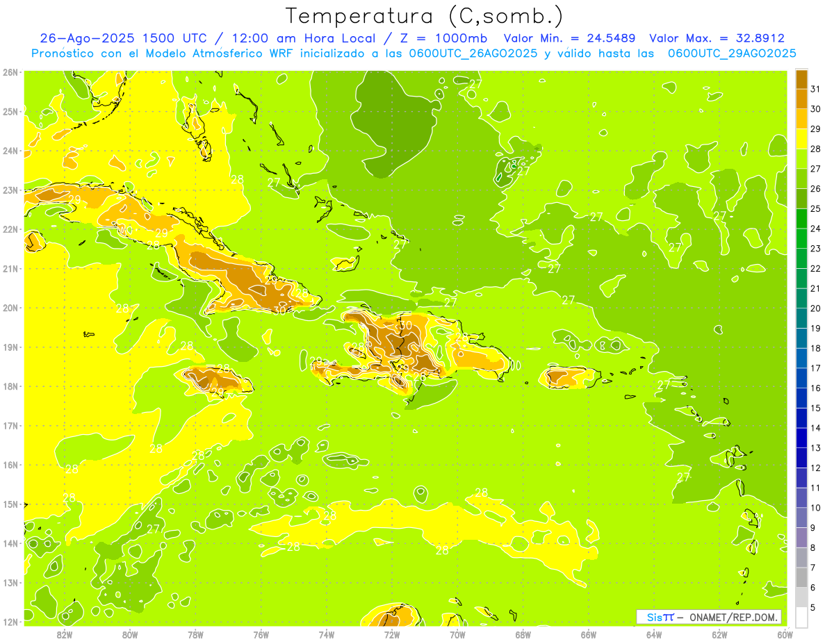
Task: Click the '62W' longitude axis label
Action: coord(719,635)
